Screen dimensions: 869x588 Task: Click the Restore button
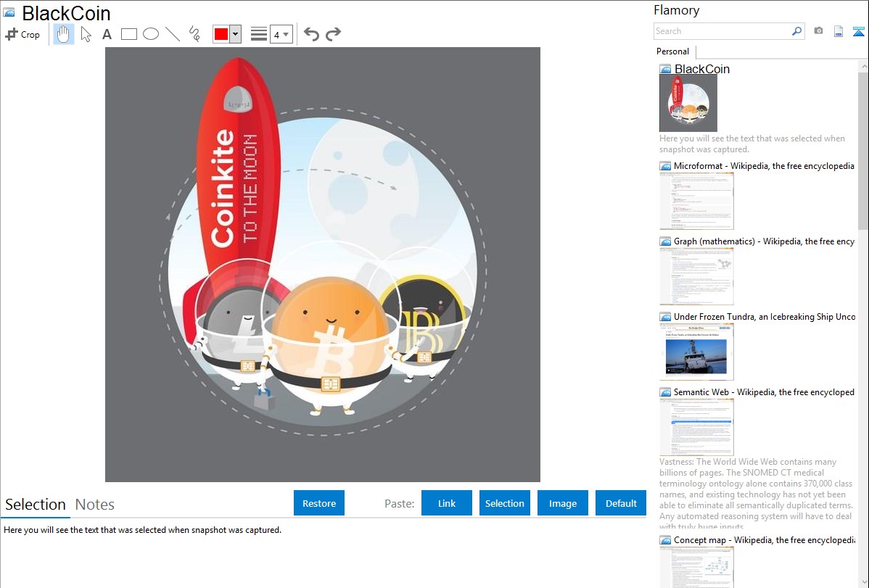pos(319,503)
